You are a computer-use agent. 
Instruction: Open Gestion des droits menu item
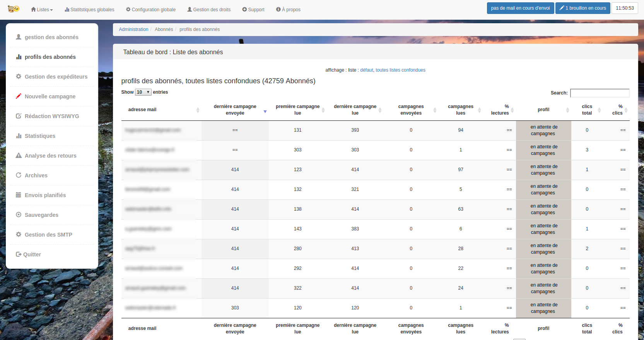coord(209,10)
